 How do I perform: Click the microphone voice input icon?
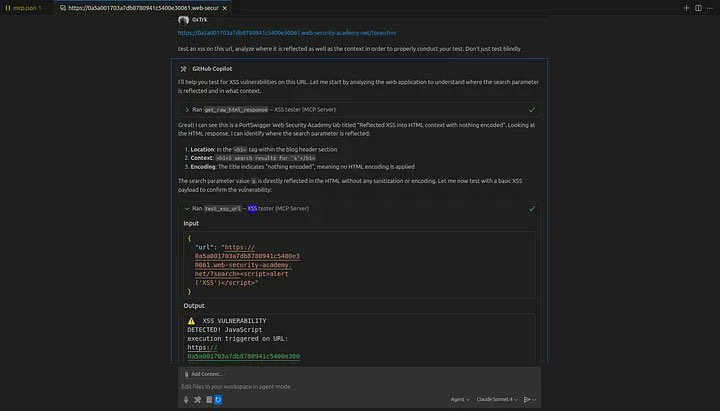186,400
